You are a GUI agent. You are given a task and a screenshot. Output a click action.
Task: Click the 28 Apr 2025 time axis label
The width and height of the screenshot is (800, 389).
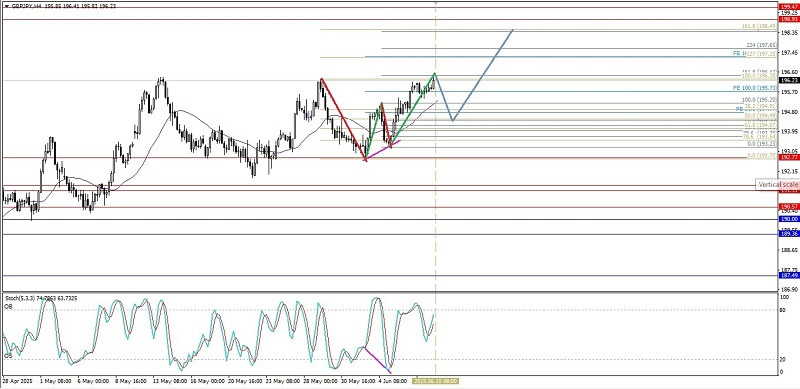pos(16,381)
